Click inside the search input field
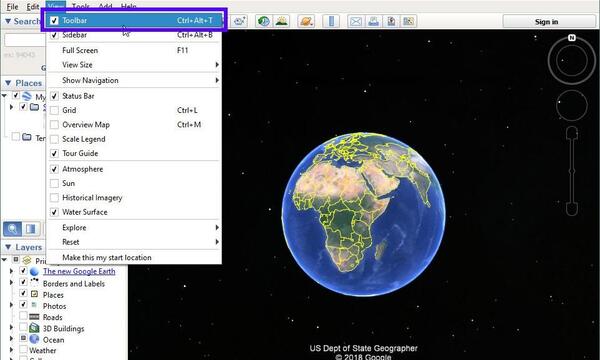Screen dimensions: 600x360 pos(25,40)
